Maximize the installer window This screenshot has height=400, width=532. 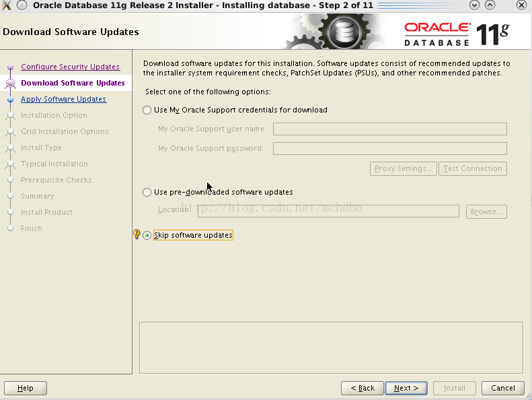point(490,5)
